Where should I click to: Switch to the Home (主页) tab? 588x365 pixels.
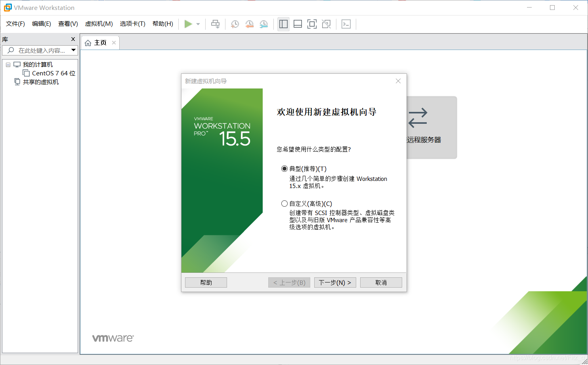(x=100, y=42)
